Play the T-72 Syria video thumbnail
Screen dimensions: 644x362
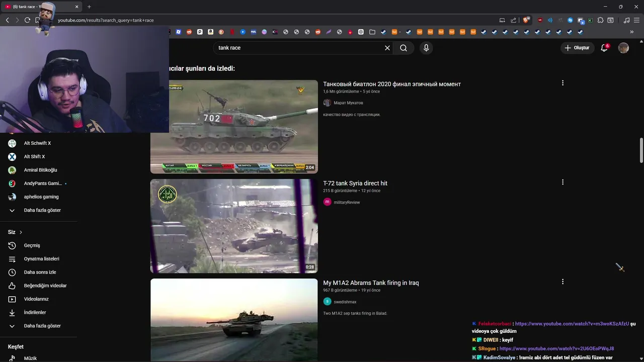tap(234, 226)
